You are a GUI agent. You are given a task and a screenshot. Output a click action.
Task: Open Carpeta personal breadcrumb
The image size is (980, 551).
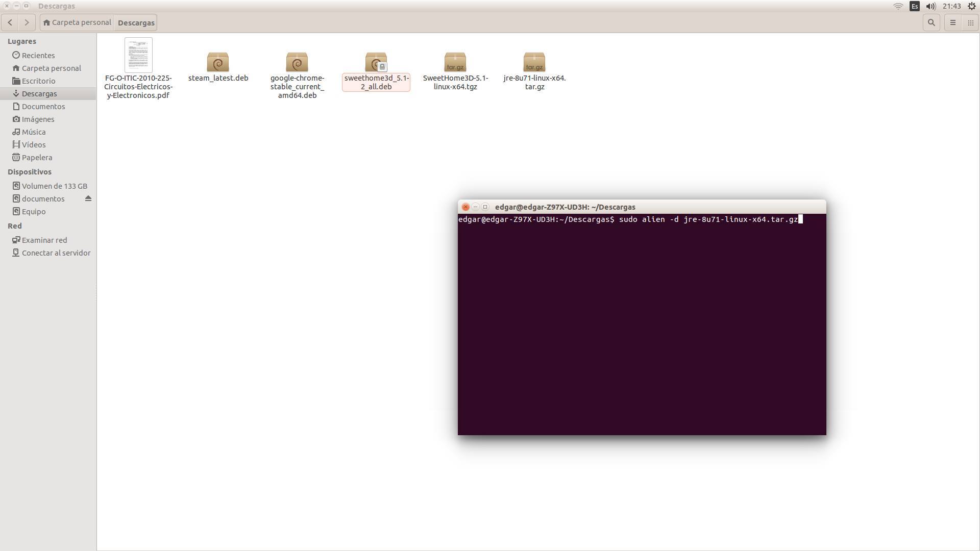(77, 22)
